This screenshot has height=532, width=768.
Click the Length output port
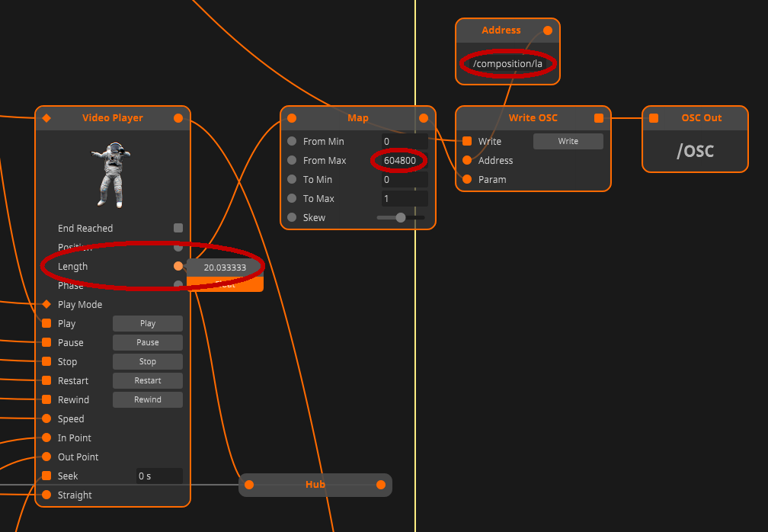178,266
